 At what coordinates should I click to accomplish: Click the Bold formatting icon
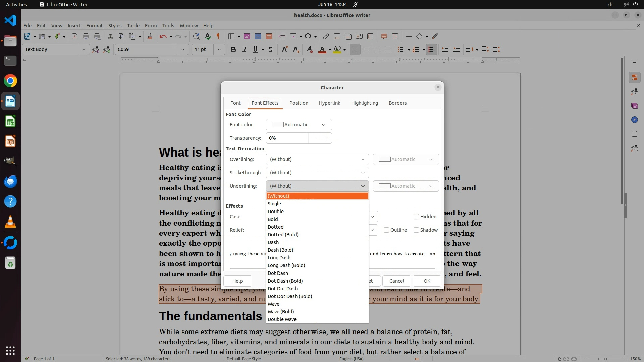[233, 50]
